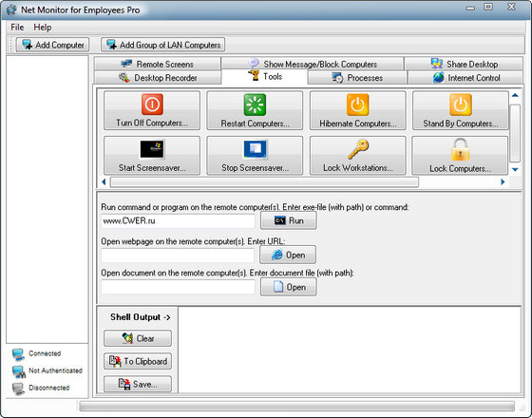The width and height of the screenshot is (532, 418).
Task: Click the vertical scrollbar thumb of tools panel
Action: coord(515,133)
